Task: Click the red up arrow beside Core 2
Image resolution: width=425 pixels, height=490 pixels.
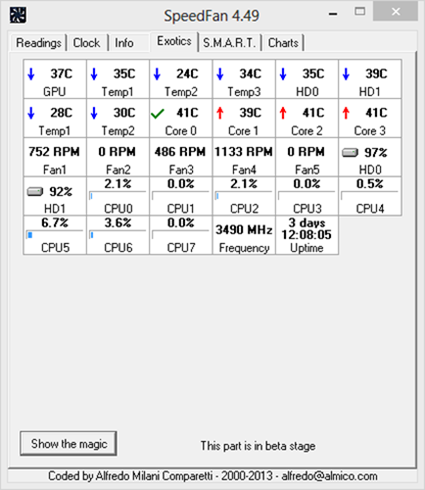Action: tap(283, 113)
